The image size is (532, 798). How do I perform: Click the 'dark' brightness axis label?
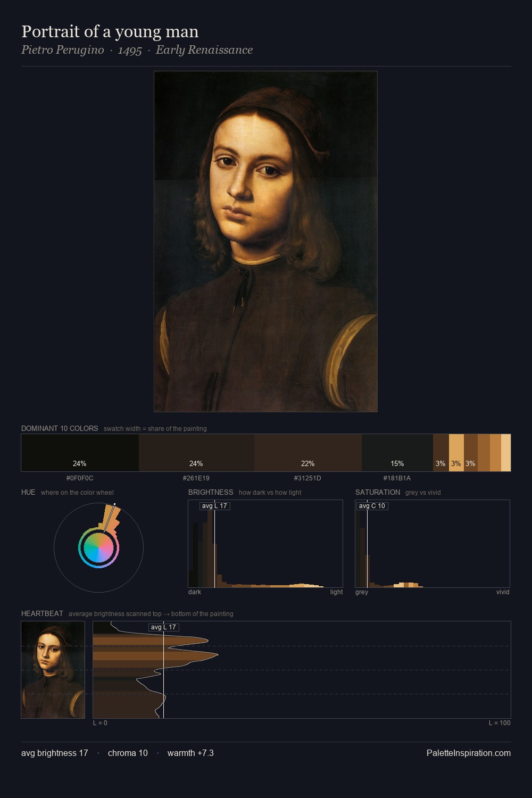click(x=195, y=592)
